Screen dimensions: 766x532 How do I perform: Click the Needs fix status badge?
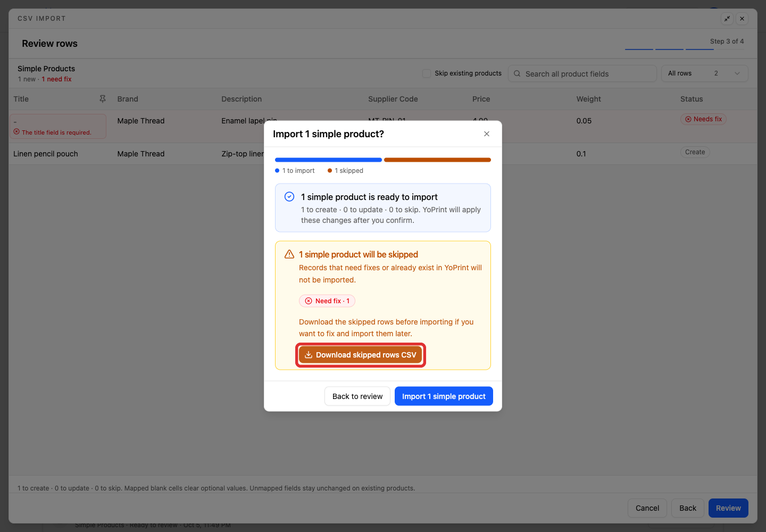point(703,119)
